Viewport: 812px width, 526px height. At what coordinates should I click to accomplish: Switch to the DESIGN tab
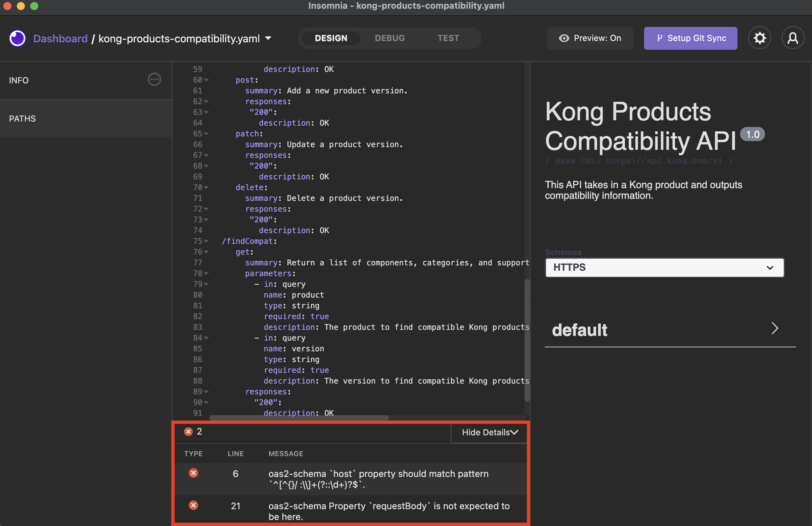[x=330, y=38]
